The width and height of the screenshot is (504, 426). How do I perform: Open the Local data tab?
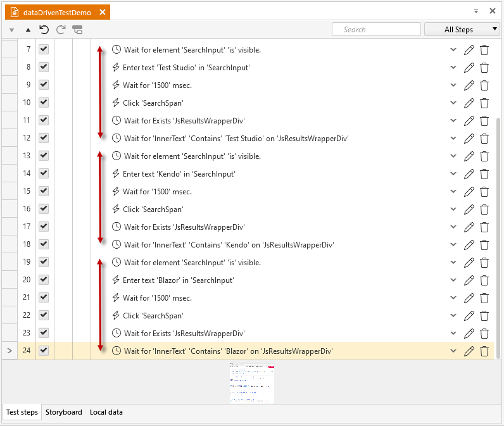pos(106,412)
